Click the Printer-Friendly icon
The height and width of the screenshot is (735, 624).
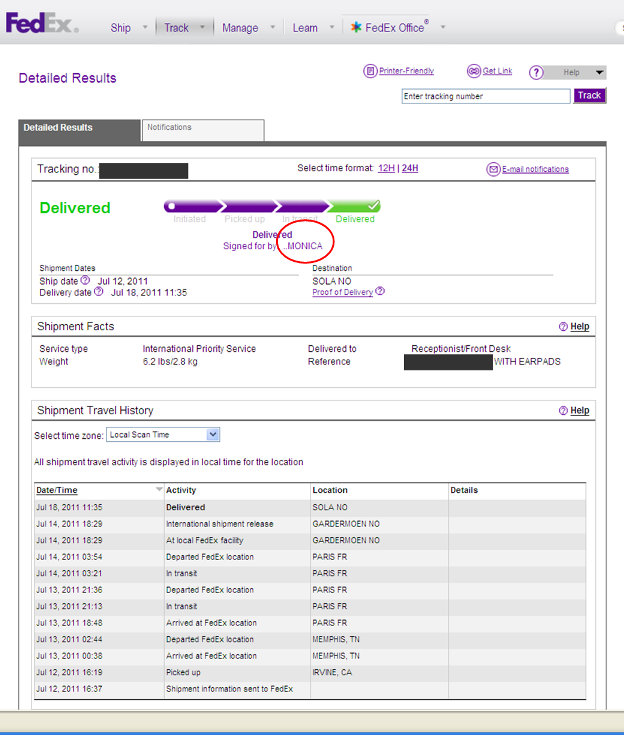pos(370,71)
